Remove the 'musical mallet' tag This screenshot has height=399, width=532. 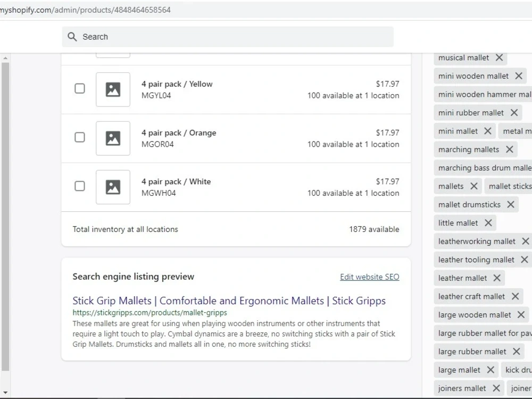(499, 57)
